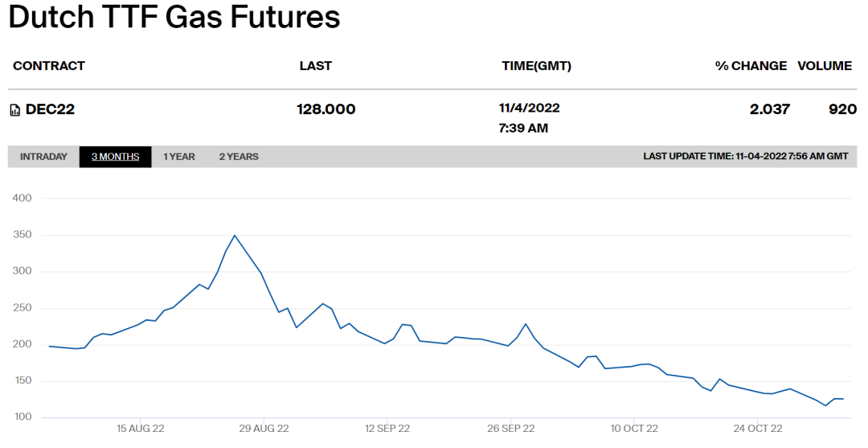The image size is (868, 448).
Task: Select the 3 MONTHS range tab
Action: coord(115,157)
